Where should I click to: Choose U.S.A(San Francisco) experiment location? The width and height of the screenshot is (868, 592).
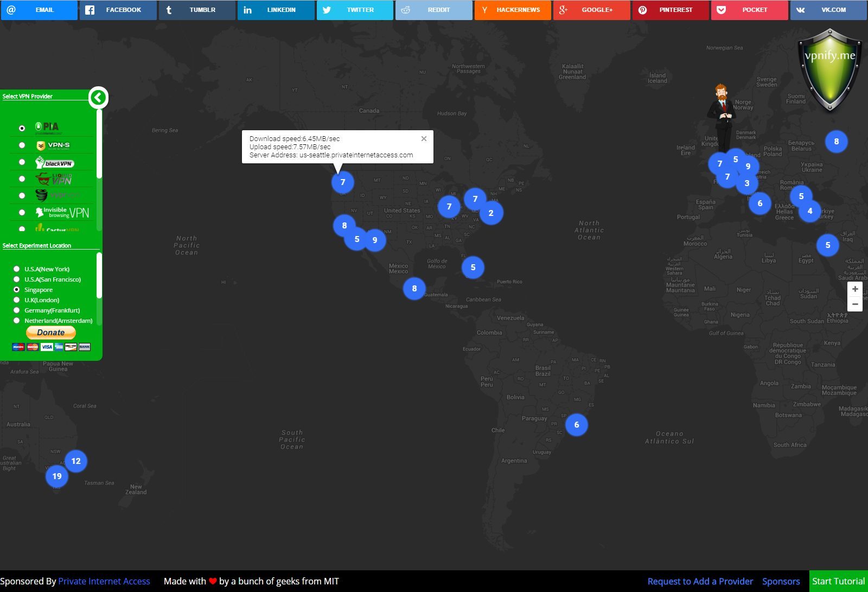point(16,279)
